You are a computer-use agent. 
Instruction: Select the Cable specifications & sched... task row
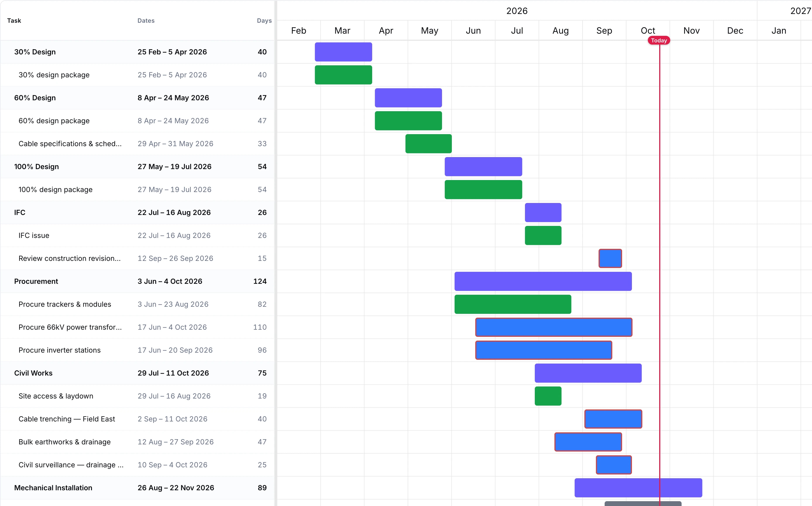point(137,144)
